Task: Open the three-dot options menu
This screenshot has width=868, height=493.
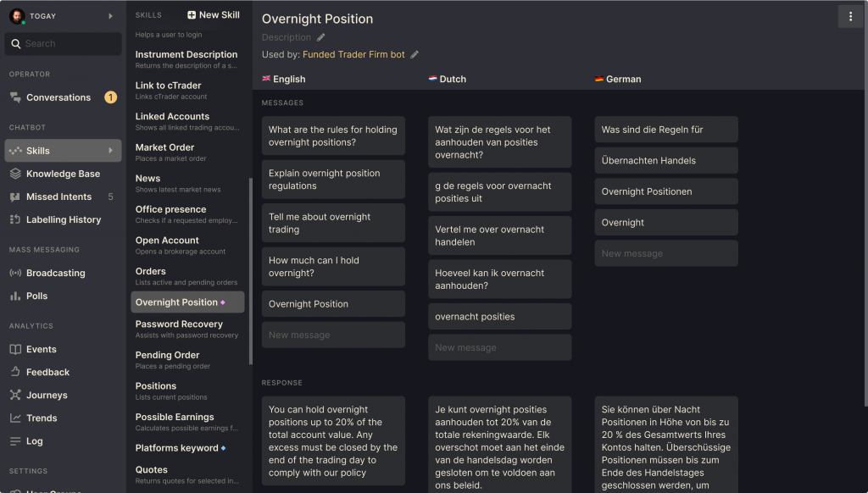Action: pos(850,17)
